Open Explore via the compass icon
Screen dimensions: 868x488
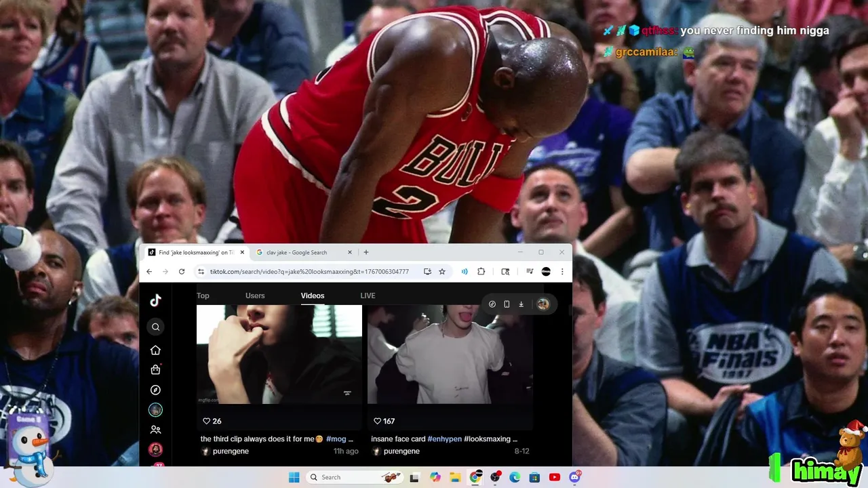(x=155, y=390)
